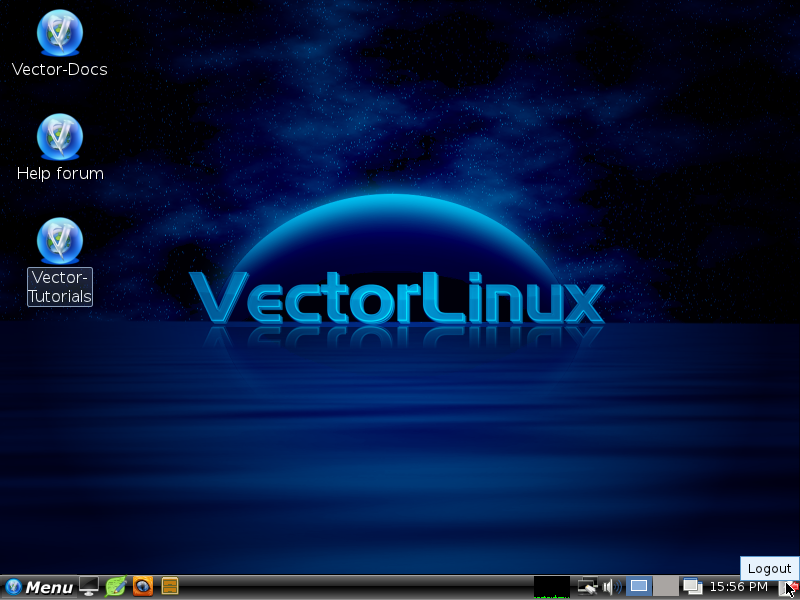Image resolution: width=800 pixels, height=600 pixels.
Task: Open the Menu button on the panel
Action: pyautogui.click(x=39, y=587)
